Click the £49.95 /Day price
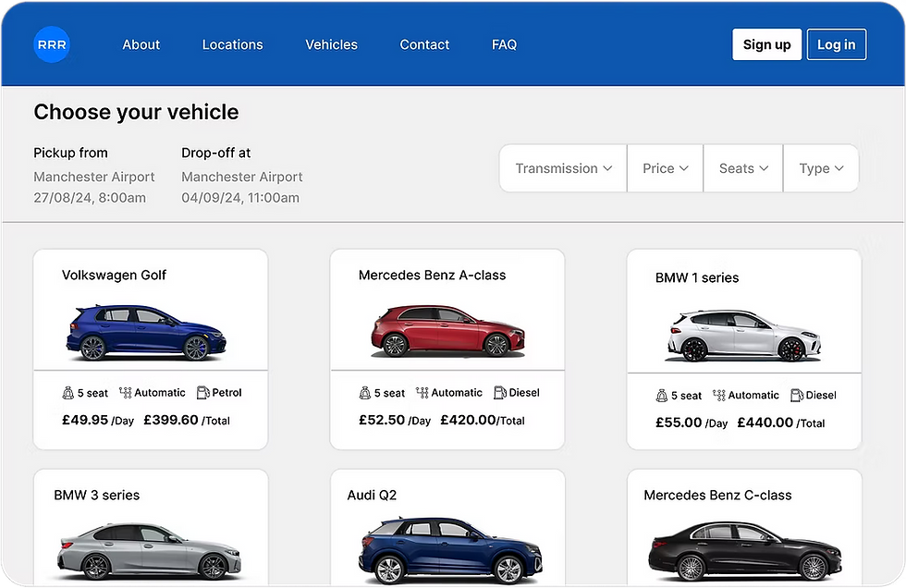The width and height of the screenshot is (906, 588). 98,420
